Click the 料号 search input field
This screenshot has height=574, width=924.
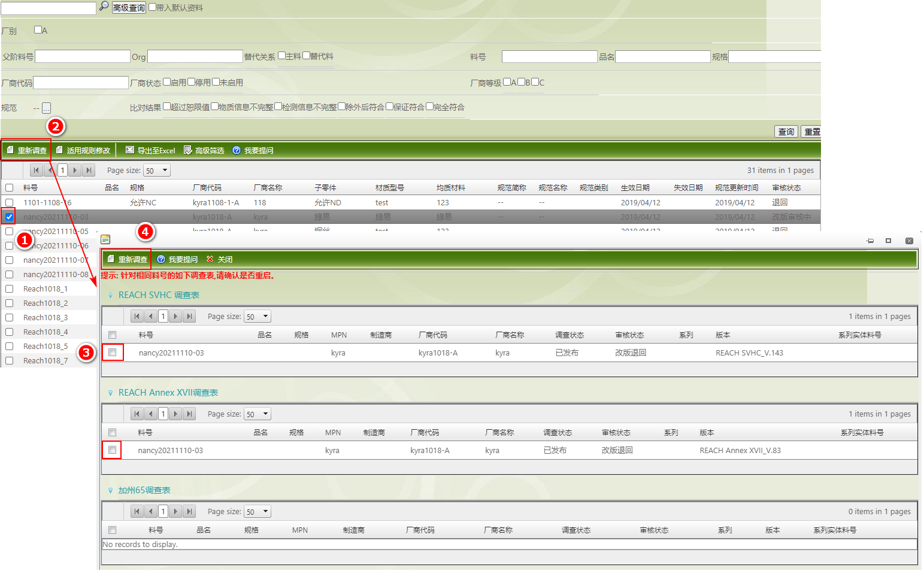[x=549, y=57]
